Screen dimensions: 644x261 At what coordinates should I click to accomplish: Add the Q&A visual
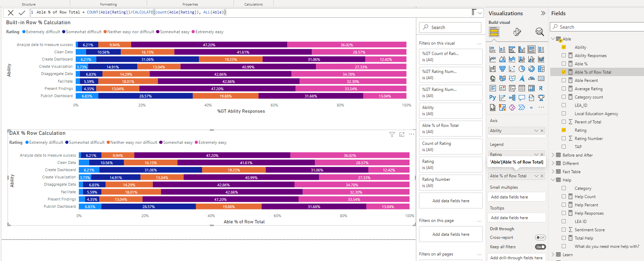[x=522, y=98]
